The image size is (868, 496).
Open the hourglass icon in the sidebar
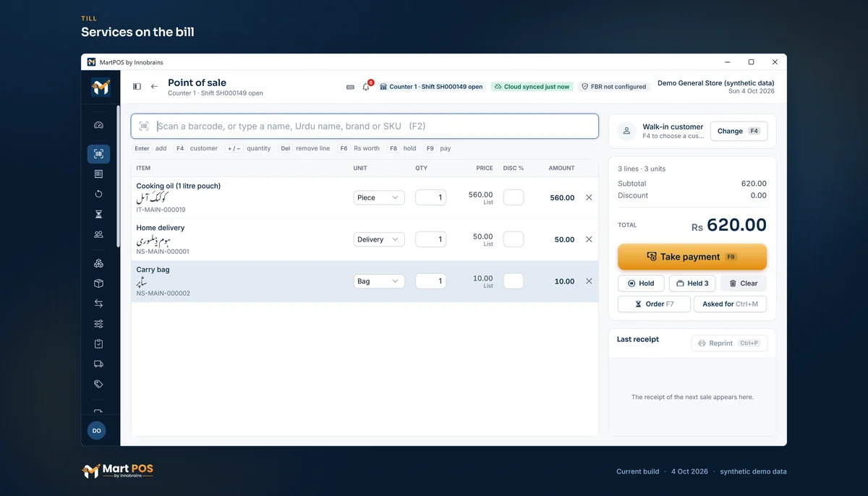click(98, 214)
